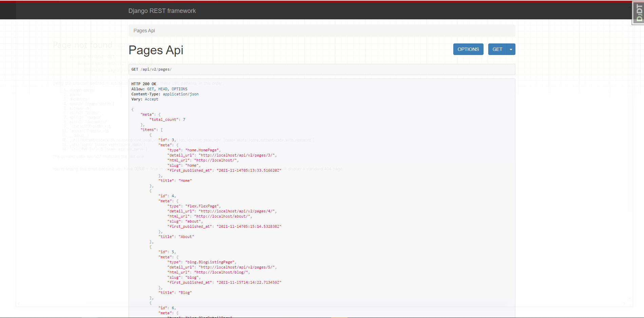
Task: Open the Django REST framework brand link
Action: pos(162,11)
